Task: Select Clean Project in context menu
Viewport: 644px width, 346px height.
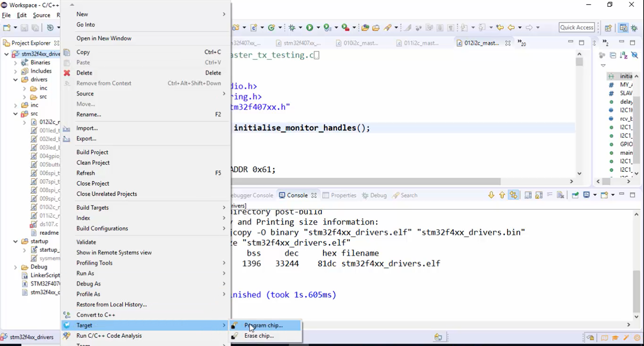Action: [x=146, y=162]
